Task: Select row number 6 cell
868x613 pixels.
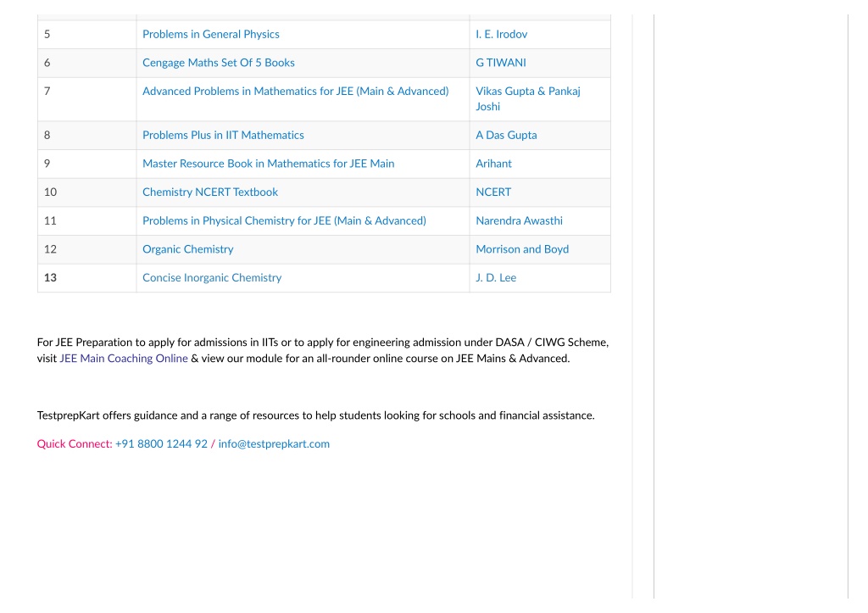Action: (x=87, y=63)
